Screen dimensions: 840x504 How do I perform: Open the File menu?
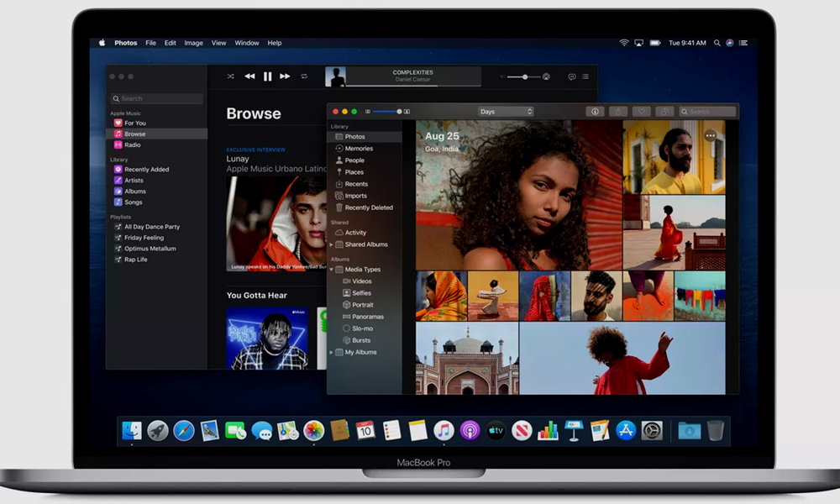pyautogui.click(x=150, y=43)
